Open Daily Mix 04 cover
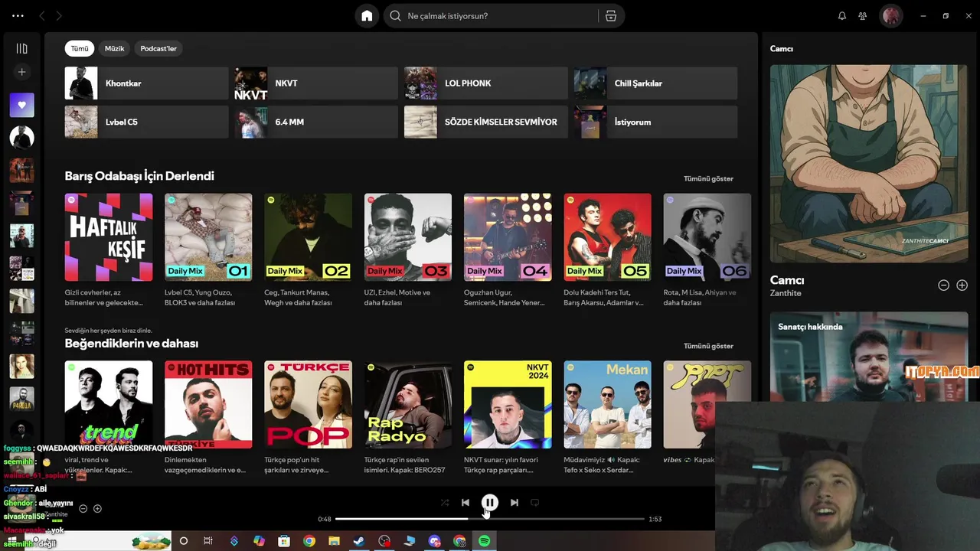Screen dimensions: 980x551 (x=508, y=237)
